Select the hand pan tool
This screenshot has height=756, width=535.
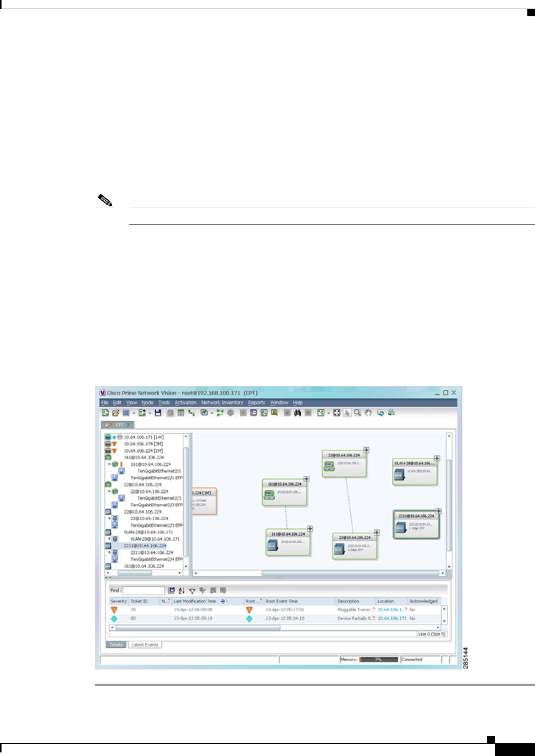368,413
